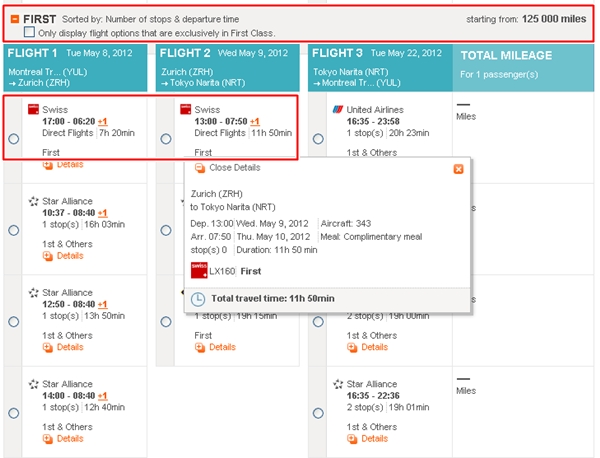Screen dimensions: 600x458
Task: Click Star Alliance logo for 10:37 flight
Action: (x=34, y=201)
